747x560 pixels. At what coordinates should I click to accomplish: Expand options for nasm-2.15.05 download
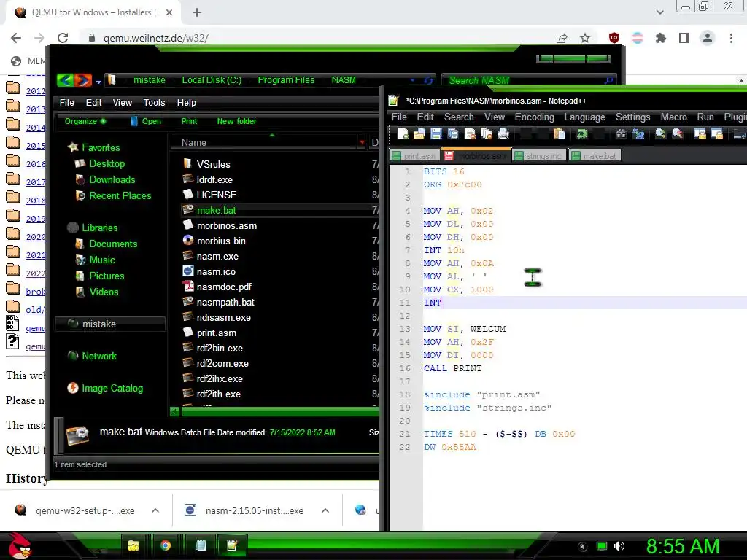(x=325, y=510)
